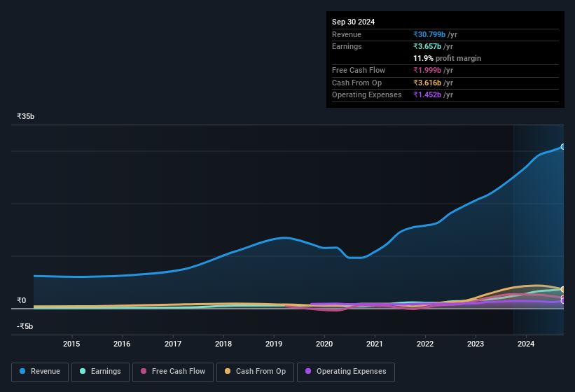Viewport: 575px width, 392px height.
Task: Toggle the Free Cash Flow legend button
Action: coord(173,372)
